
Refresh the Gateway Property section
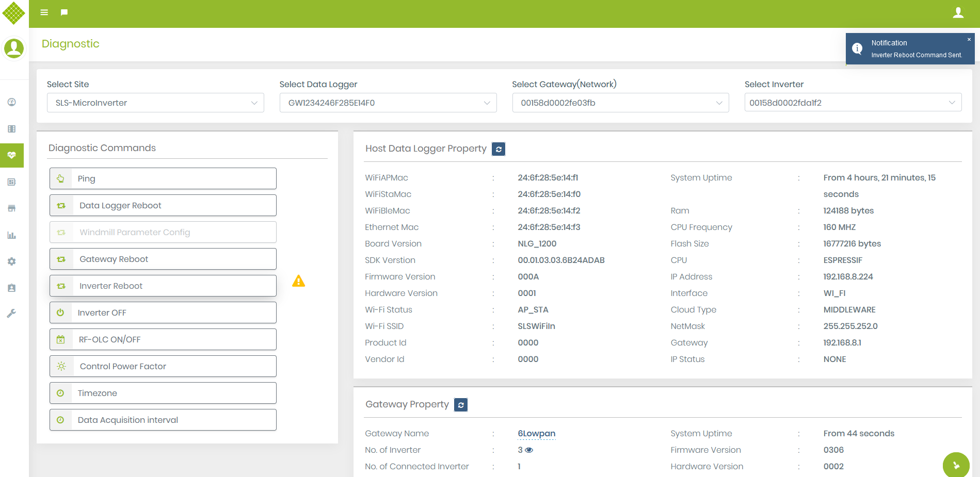click(461, 405)
